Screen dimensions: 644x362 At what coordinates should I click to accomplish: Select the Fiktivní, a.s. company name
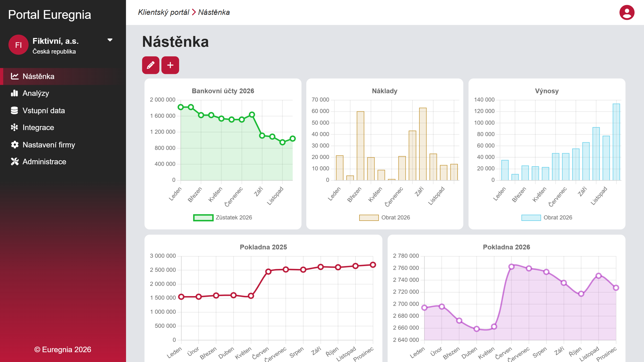coord(56,41)
